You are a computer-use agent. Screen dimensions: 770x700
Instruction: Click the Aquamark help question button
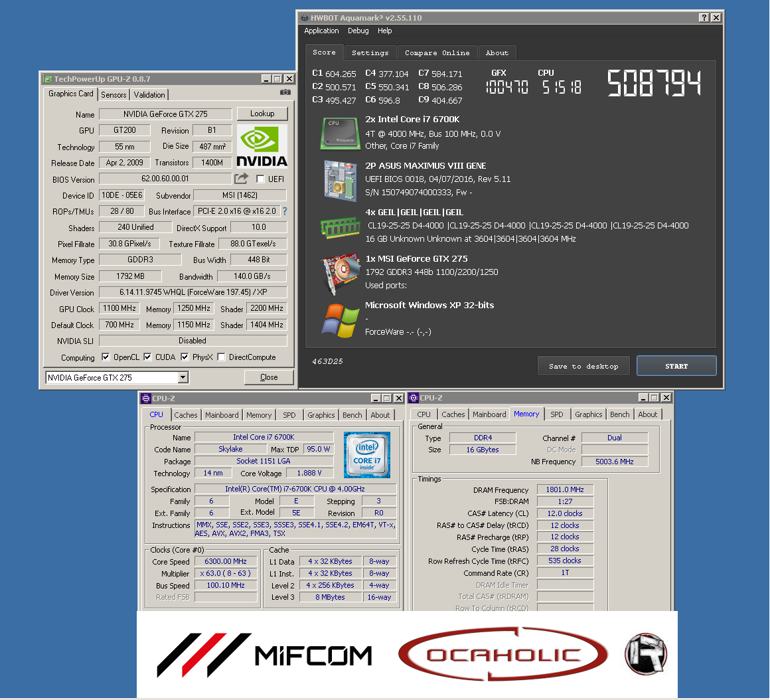pyautogui.click(x=704, y=18)
